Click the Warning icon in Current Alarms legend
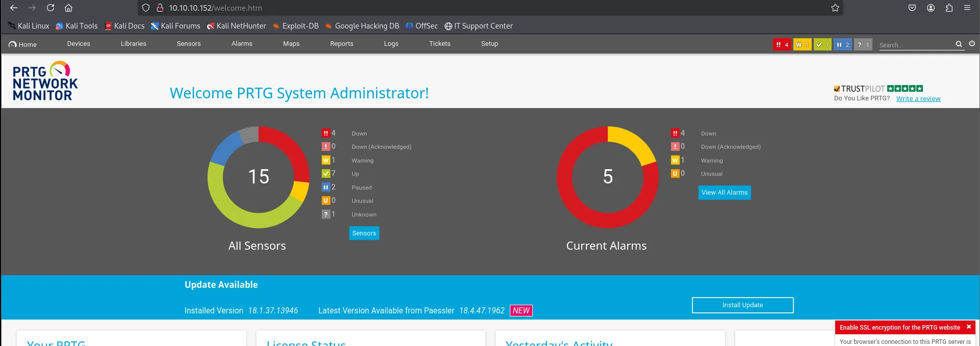 coord(675,160)
